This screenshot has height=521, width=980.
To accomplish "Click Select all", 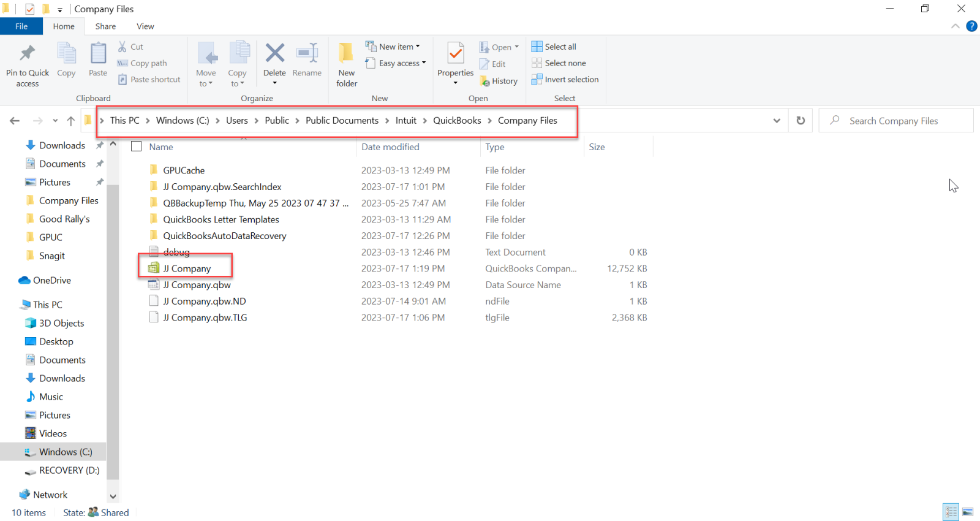I will coord(554,47).
